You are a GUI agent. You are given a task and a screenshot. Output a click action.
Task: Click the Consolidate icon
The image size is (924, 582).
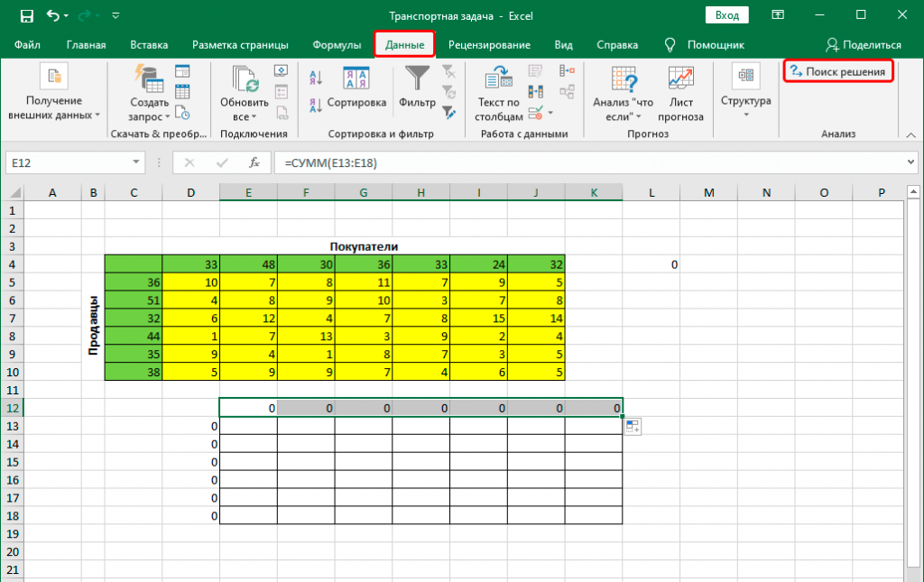pos(567,71)
